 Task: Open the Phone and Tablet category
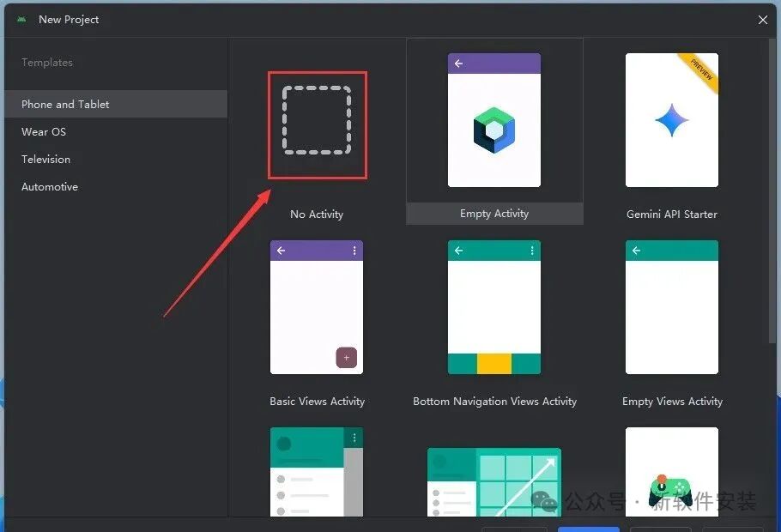[x=116, y=104]
